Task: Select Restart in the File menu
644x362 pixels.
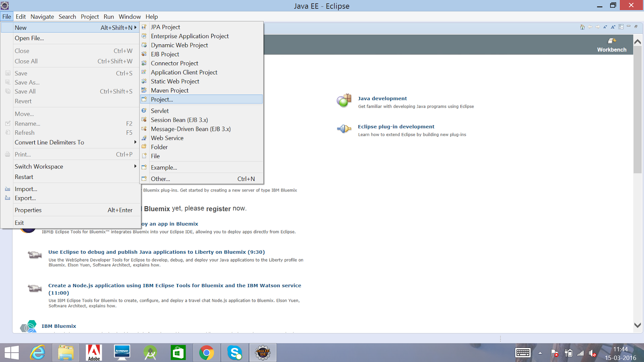Action: (70, 177)
